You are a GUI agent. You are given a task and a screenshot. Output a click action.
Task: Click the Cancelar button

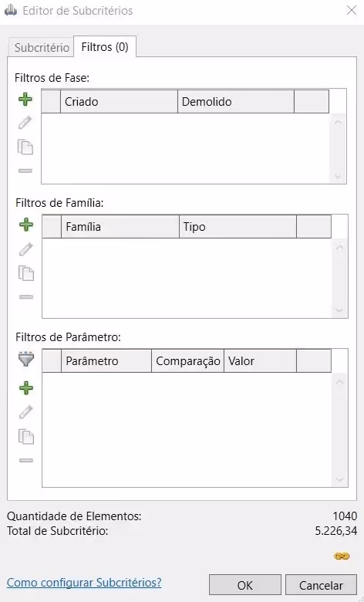321,585
